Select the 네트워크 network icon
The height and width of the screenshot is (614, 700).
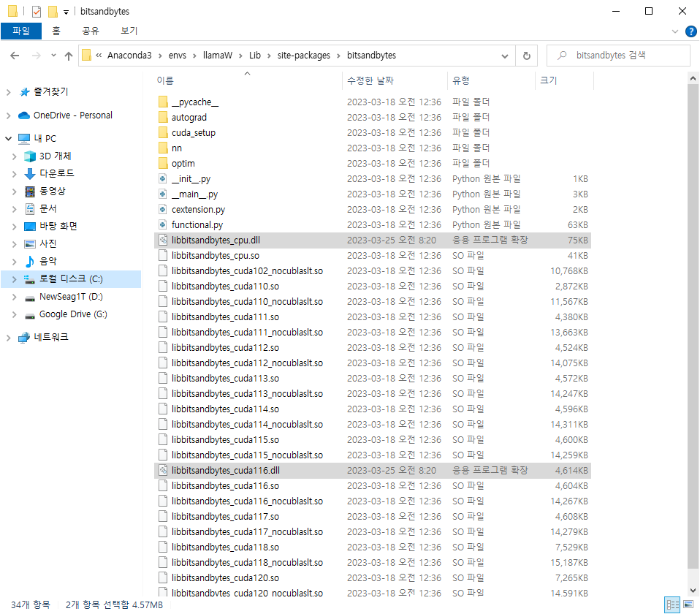click(24, 338)
